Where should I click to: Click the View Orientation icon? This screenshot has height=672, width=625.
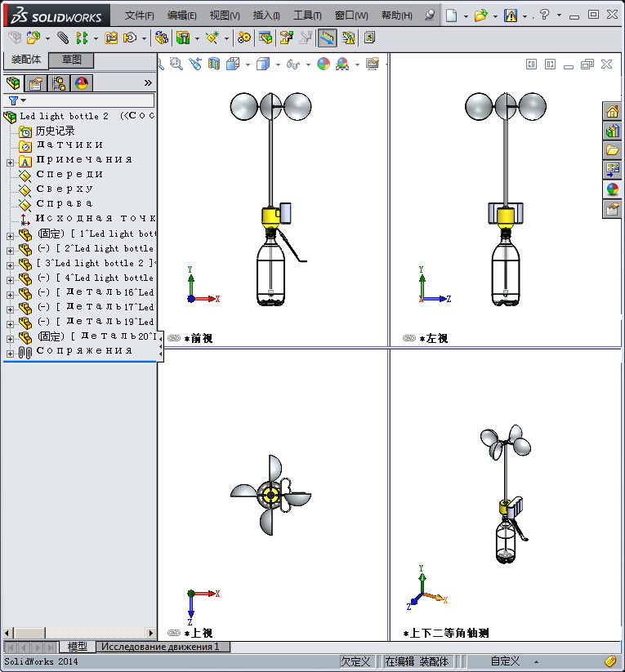tap(233, 64)
